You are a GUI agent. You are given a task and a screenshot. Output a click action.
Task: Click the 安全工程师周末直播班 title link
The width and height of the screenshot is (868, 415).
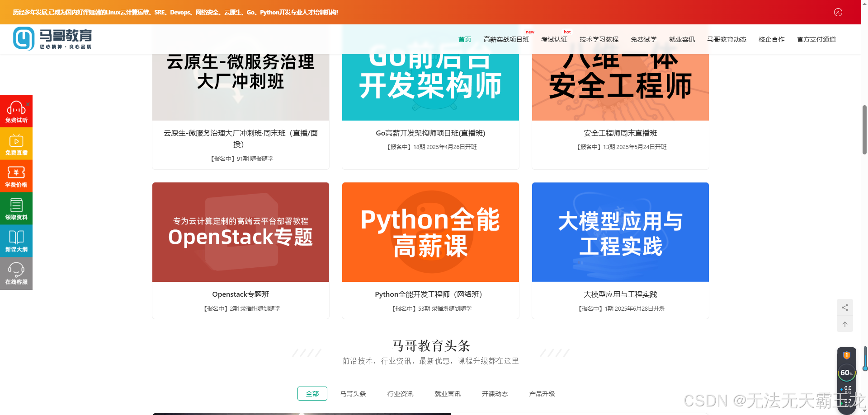click(x=620, y=133)
